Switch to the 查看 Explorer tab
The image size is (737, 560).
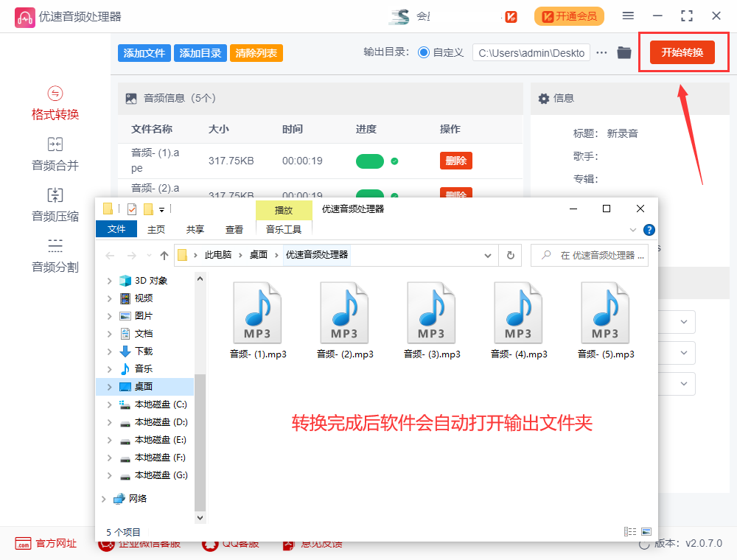tap(234, 229)
